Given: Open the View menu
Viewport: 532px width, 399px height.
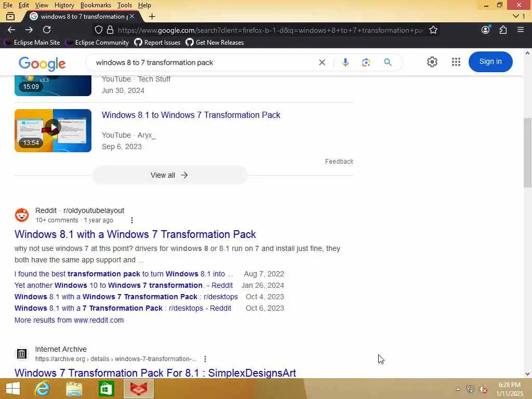Looking at the screenshot, I should tap(42, 5).
